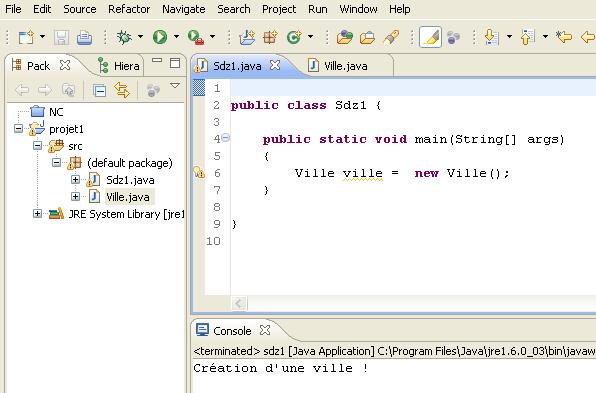Collapse the projet1 project node
Image resolution: width=596 pixels, height=393 pixels.
(18, 128)
